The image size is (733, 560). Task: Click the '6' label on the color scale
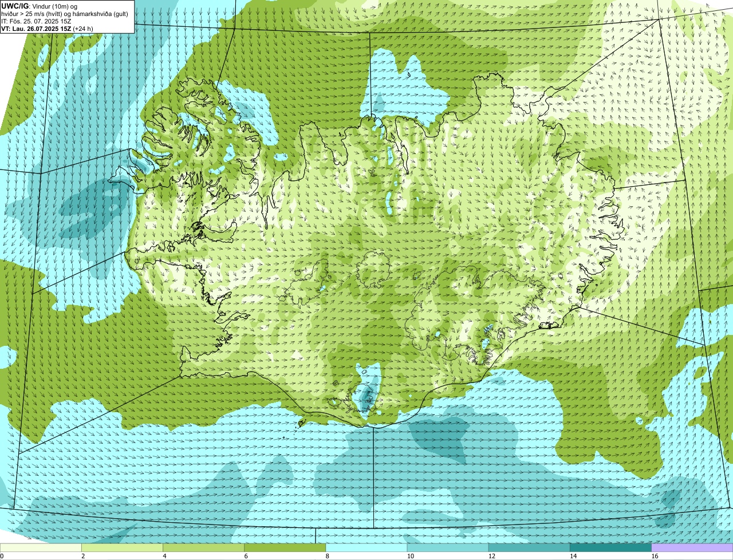[246, 556]
